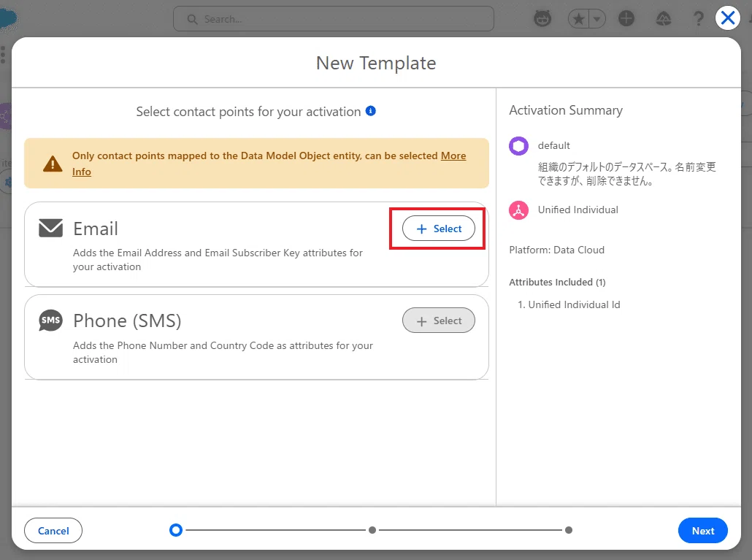The width and height of the screenshot is (752, 560).
Task: Jump to the second progress step dot
Action: [372, 530]
